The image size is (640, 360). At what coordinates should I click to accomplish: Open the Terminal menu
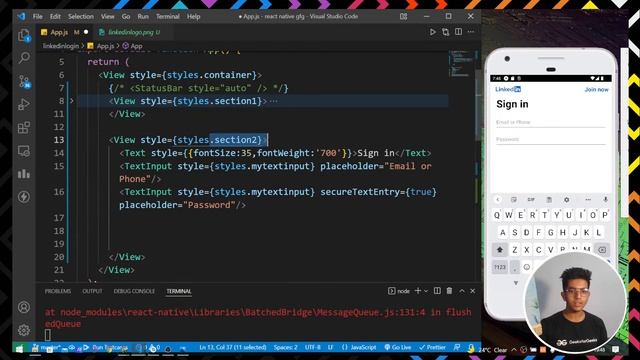(168, 16)
